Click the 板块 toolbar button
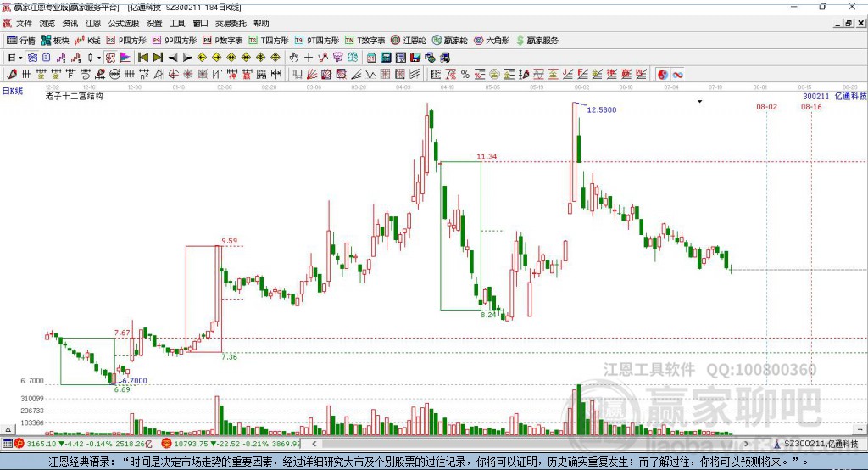The width and height of the screenshot is (868, 470). point(54,41)
